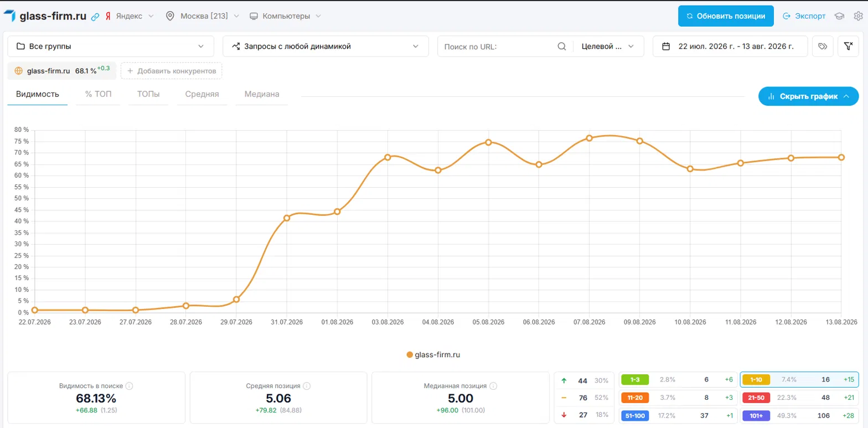Click the tags icon button
Image resolution: width=868 pixels, height=428 pixels.
pos(823,47)
